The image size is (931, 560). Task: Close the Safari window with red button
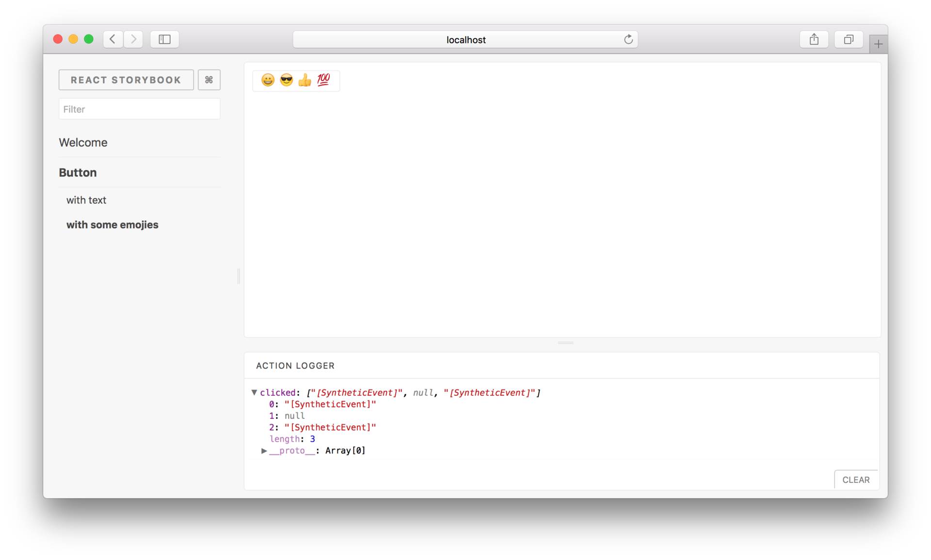[x=58, y=39]
